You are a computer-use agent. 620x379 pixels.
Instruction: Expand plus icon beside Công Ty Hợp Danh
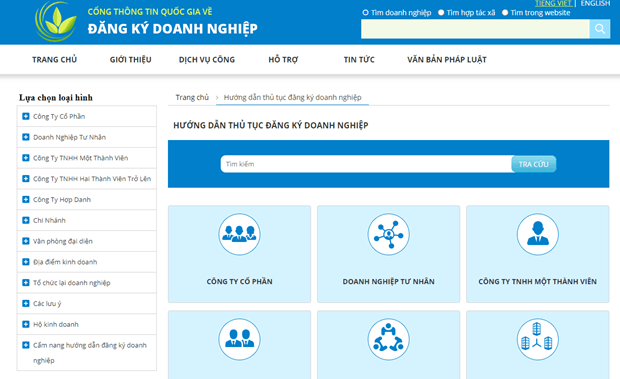pos(26,199)
